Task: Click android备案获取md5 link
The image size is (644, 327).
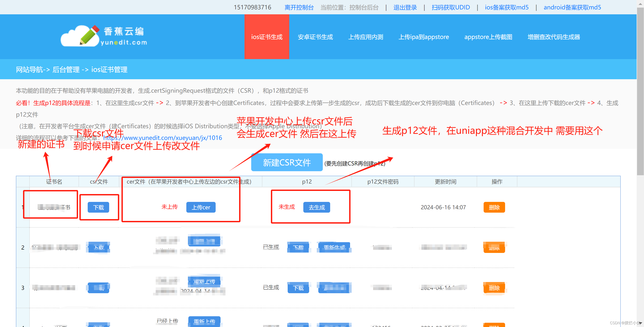Action: 572,7
